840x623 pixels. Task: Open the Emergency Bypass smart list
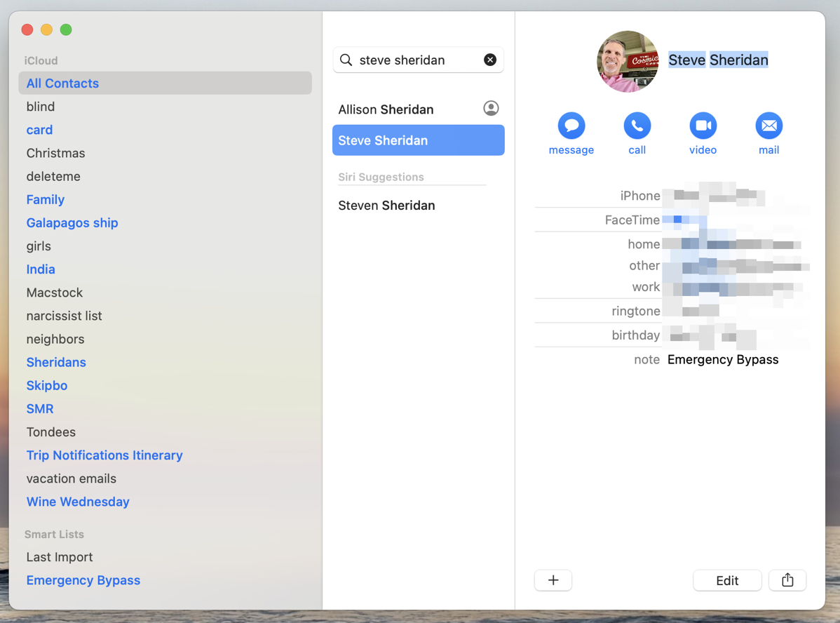point(83,580)
